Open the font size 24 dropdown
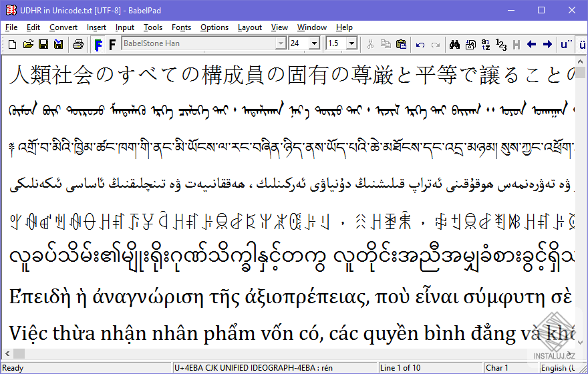Viewport: 588px width, 374px height. (x=314, y=44)
